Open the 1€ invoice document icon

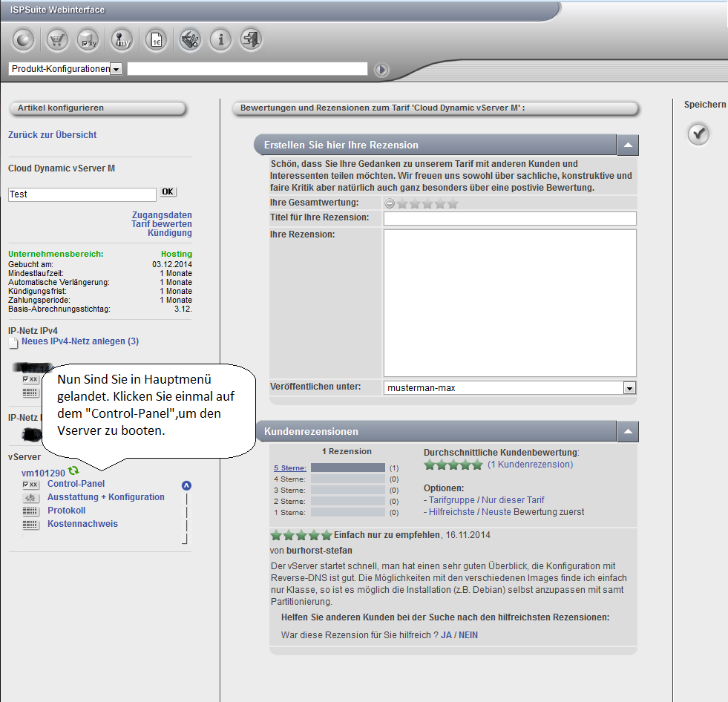point(155,39)
